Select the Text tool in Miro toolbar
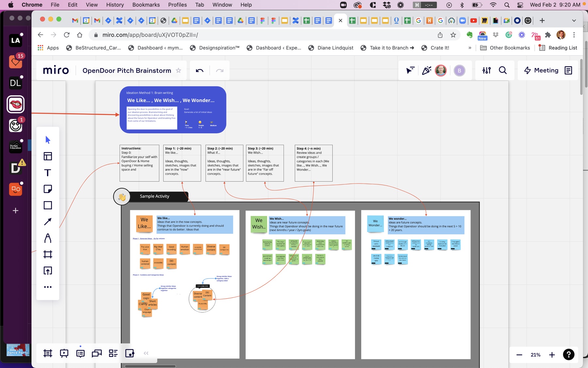The width and height of the screenshot is (588, 368). [48, 173]
